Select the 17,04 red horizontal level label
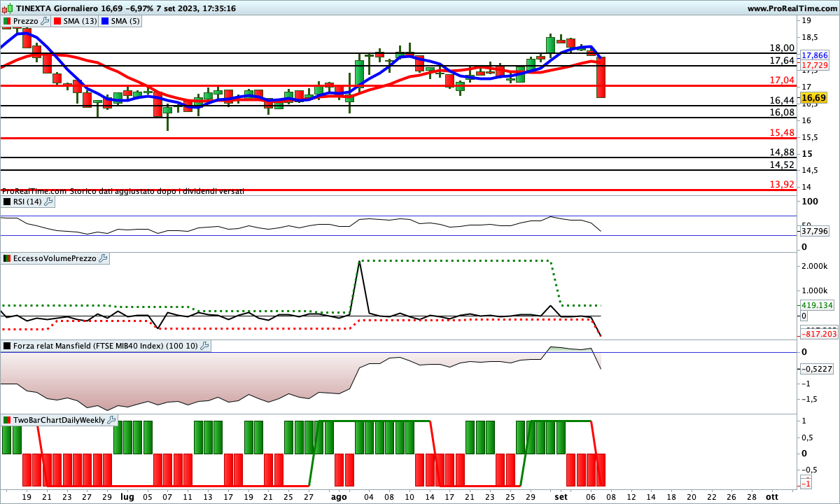The image size is (840, 504). point(782,80)
